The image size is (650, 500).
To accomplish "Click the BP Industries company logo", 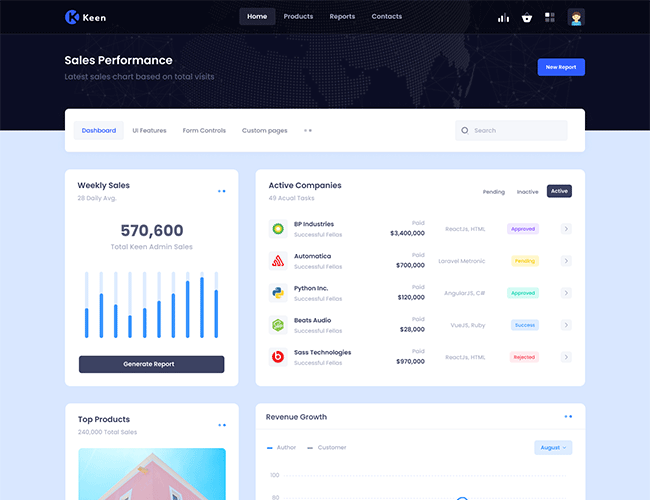I will point(278,229).
